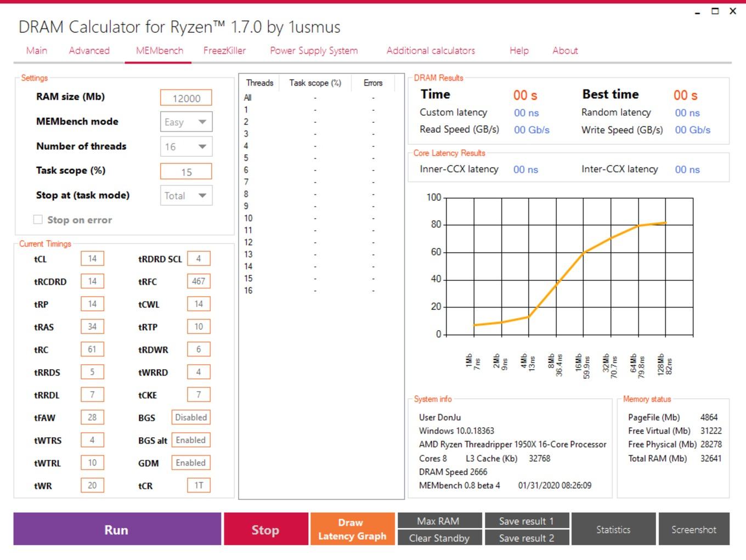Go to Power Supply System tab
Viewport: 746px width, 560px height.
[314, 50]
